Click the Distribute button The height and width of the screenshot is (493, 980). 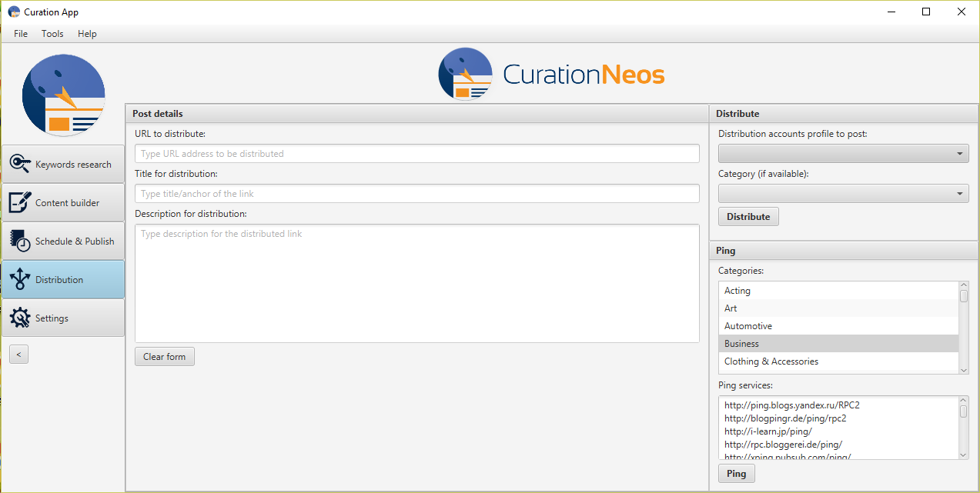(x=748, y=216)
